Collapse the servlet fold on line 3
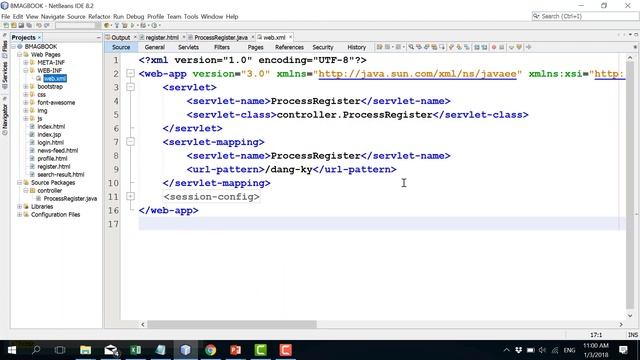This screenshot has width=640, height=360. [130, 87]
